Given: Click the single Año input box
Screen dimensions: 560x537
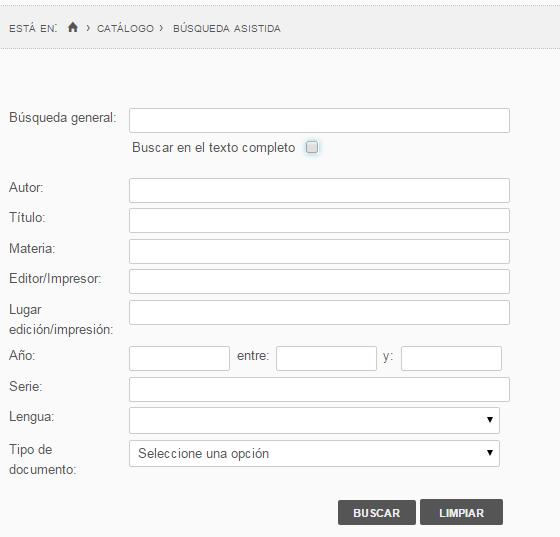Looking at the screenshot, I should tap(179, 358).
